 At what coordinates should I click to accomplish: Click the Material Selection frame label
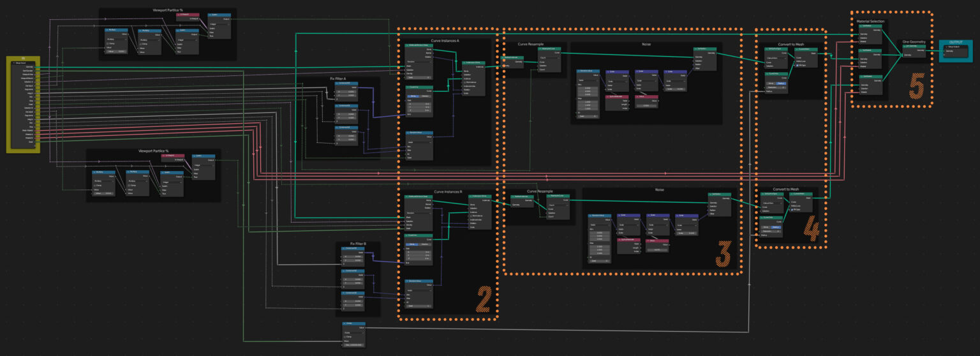[870, 21]
